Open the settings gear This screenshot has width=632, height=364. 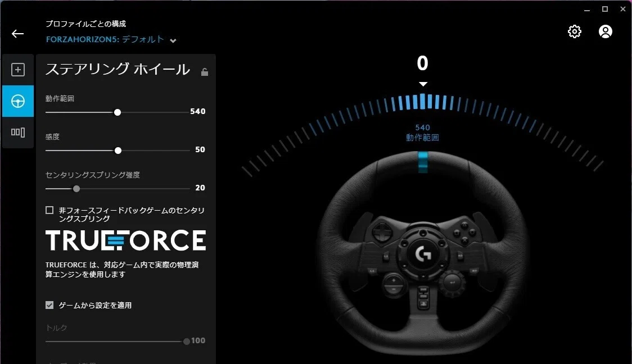click(x=574, y=31)
